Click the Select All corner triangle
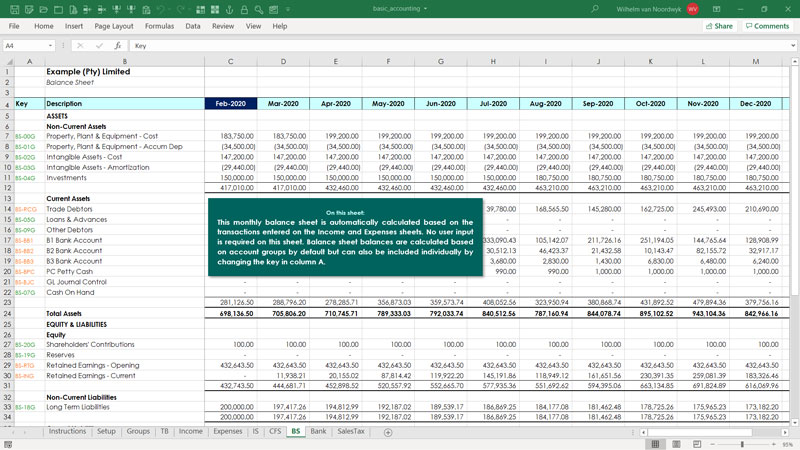Screen dimensions: 800x450 coord(8,61)
